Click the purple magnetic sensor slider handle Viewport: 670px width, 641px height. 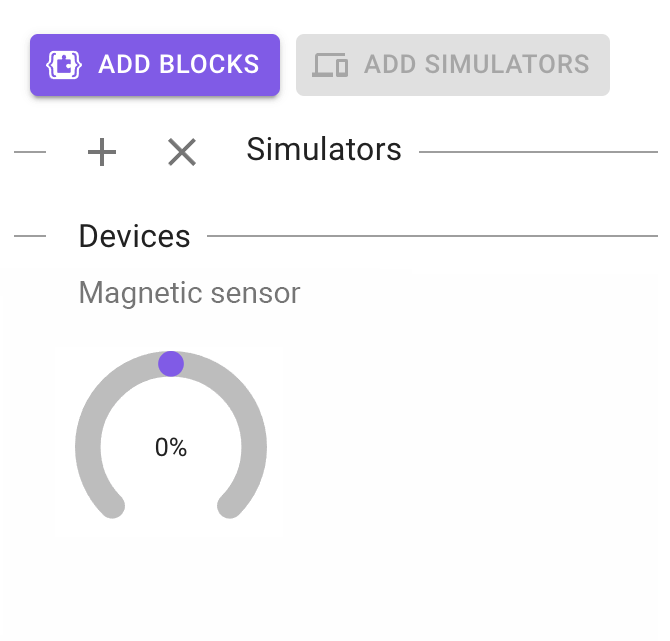coord(171,363)
